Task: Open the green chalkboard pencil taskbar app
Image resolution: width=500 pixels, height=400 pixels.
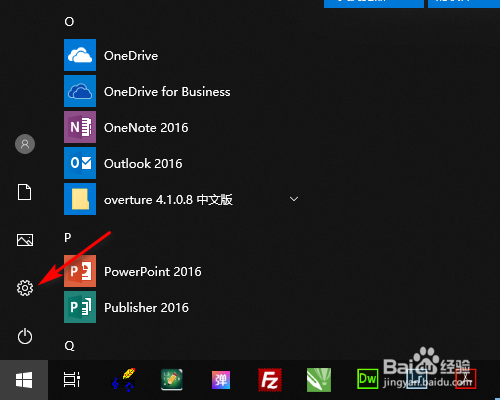Action: (x=172, y=380)
